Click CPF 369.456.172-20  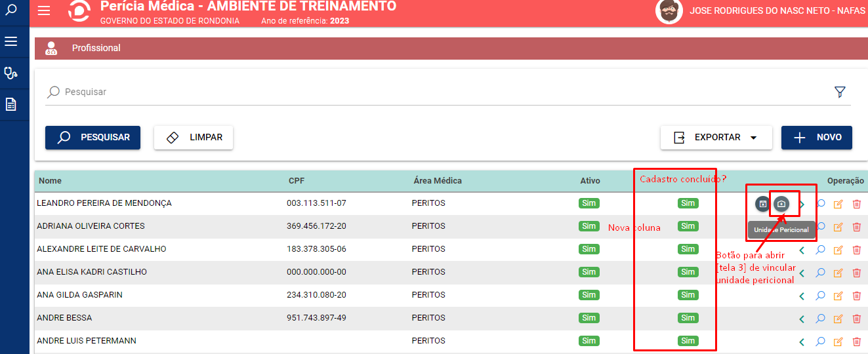click(x=316, y=226)
